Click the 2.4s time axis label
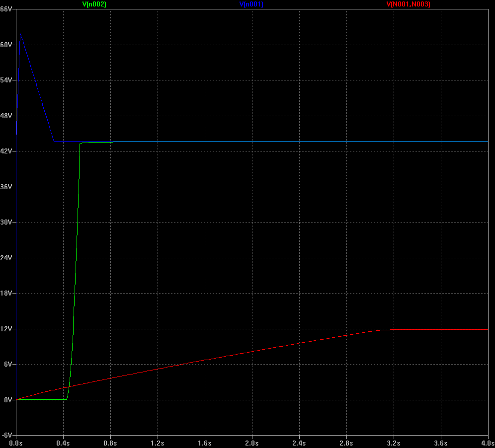 pyautogui.click(x=299, y=443)
